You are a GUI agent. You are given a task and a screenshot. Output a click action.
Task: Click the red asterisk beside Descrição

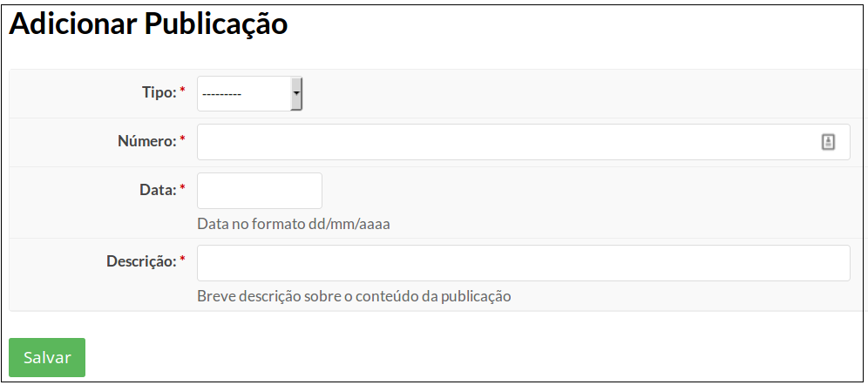click(x=182, y=260)
